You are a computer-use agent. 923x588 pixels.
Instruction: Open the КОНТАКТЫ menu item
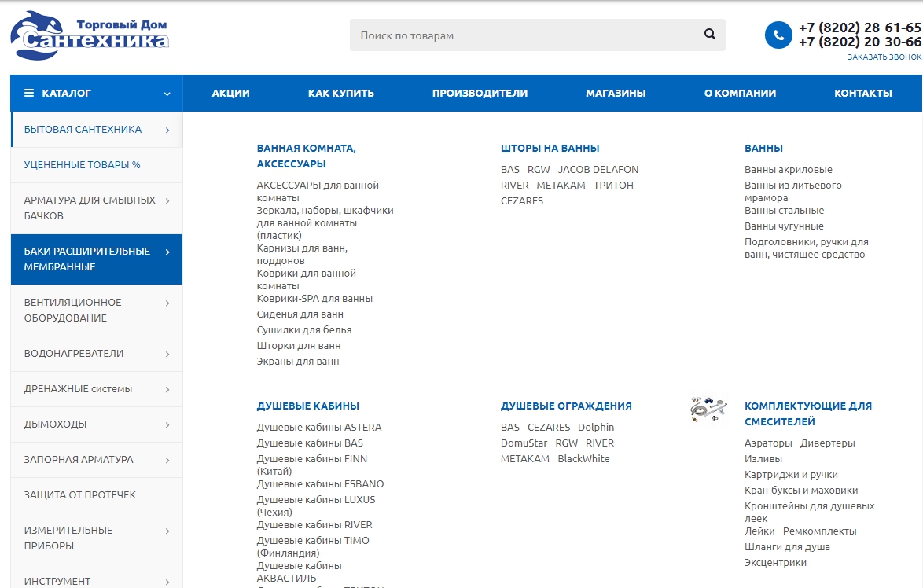point(863,93)
